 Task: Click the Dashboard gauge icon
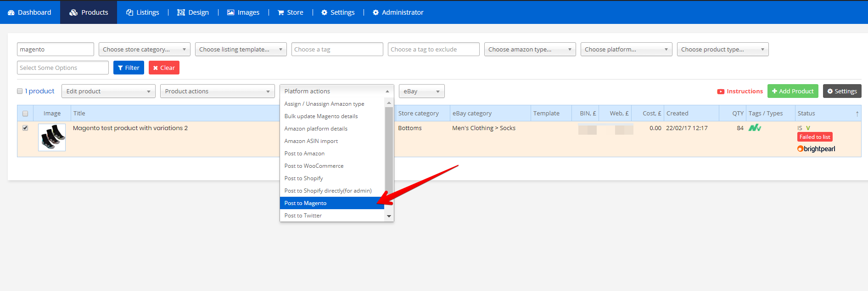11,12
